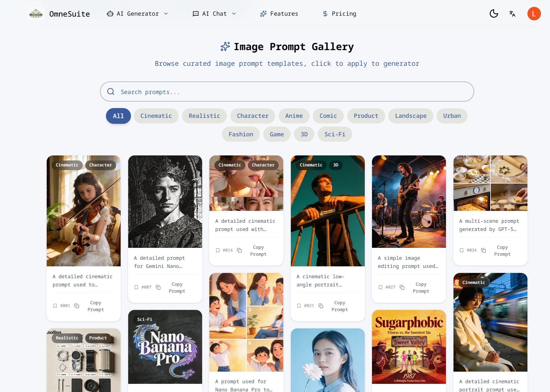Image resolution: width=550 pixels, height=392 pixels.
Task: Select the Sci-Fi filter chip
Action: point(335,134)
